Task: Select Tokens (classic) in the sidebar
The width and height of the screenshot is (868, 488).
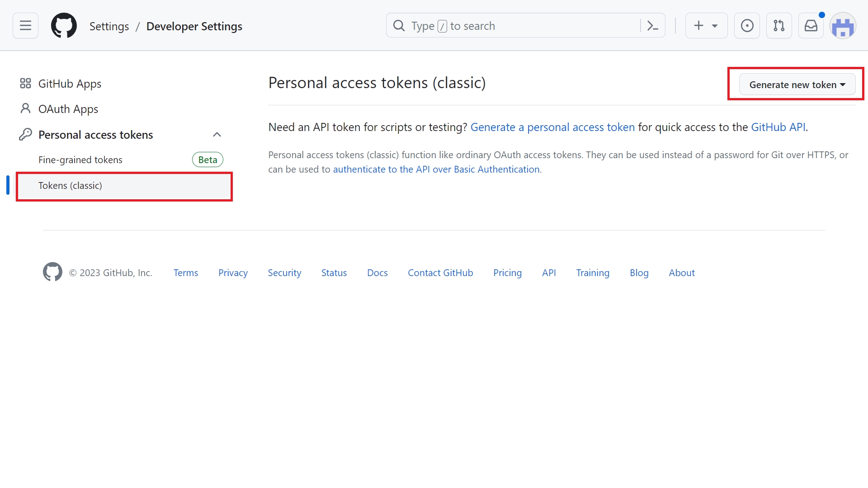Action: tap(70, 186)
